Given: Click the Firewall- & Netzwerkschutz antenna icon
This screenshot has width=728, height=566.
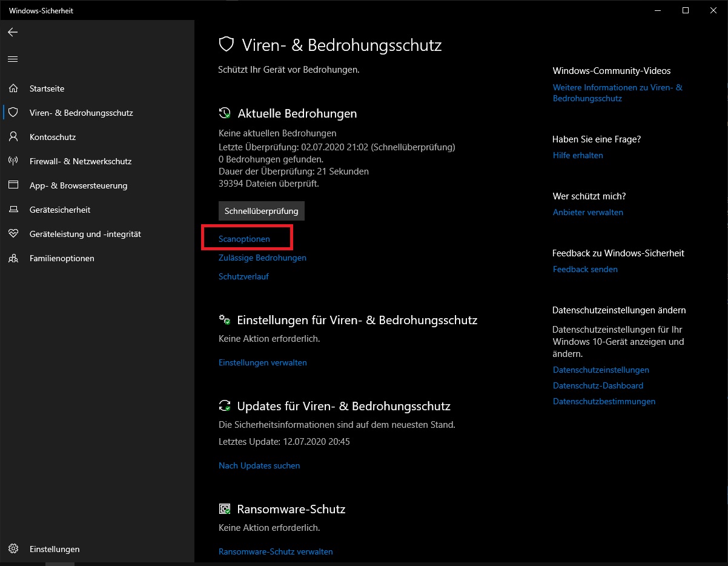Looking at the screenshot, I should tap(13, 161).
